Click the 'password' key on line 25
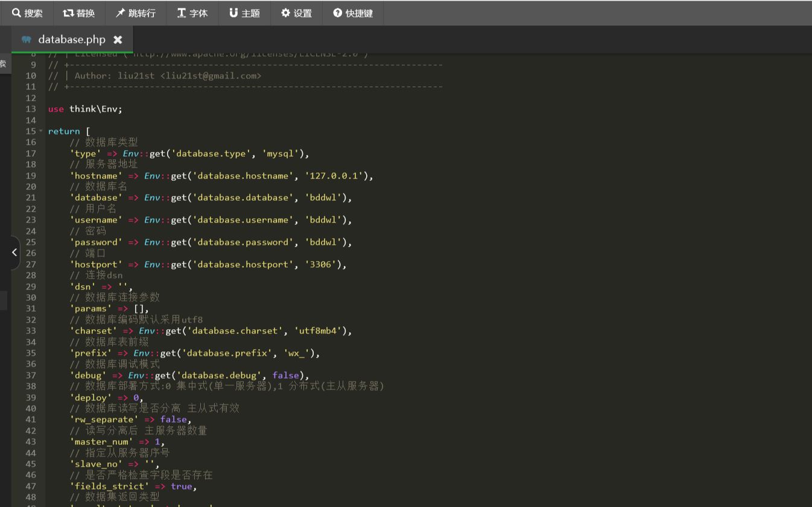 [x=96, y=242]
